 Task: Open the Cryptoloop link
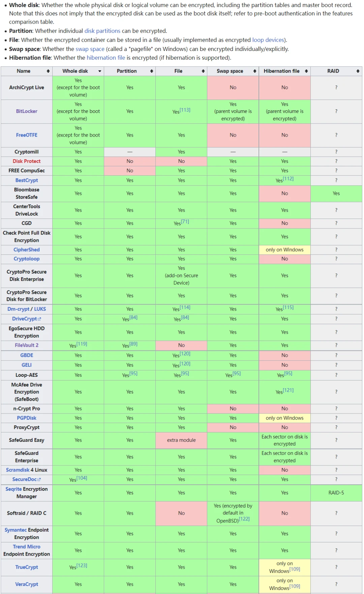[x=27, y=259]
